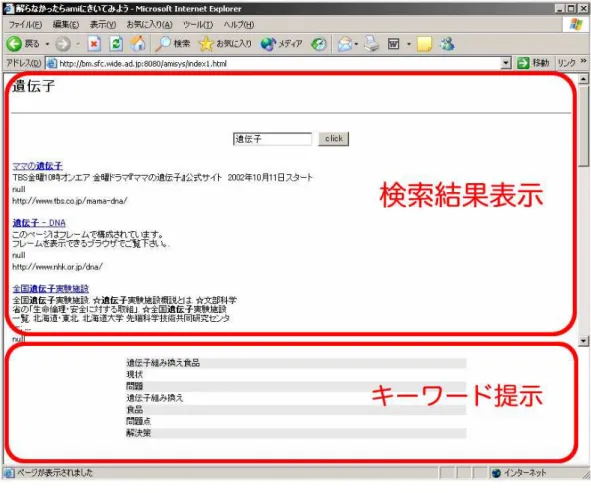The image size is (591, 493).
Task: Click the address bar URL field
Action: click(279, 63)
